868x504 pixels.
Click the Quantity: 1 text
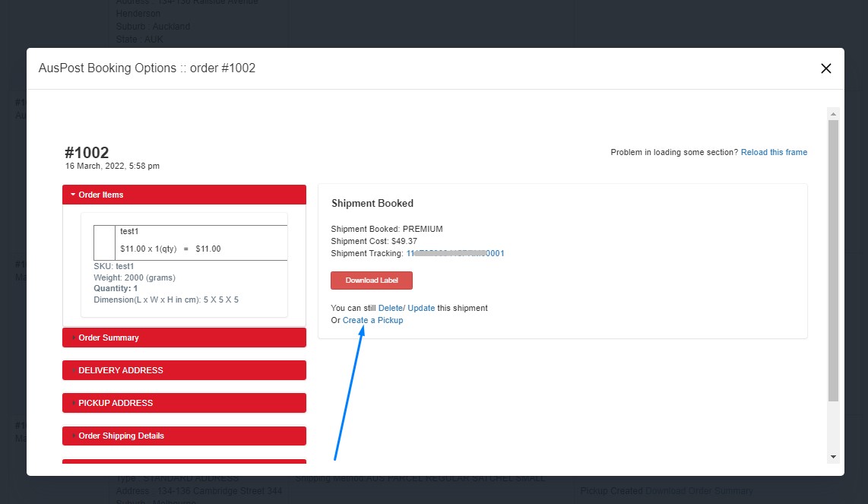[116, 289]
